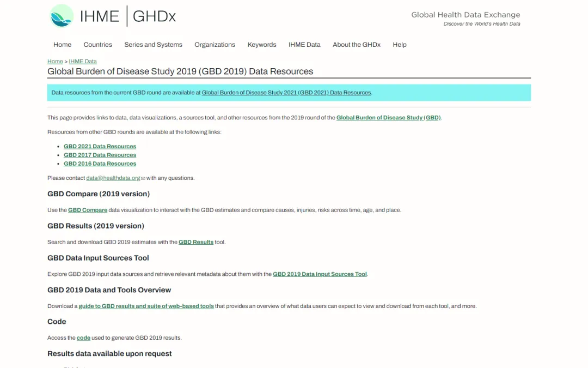588x368 pixels.
Task: Open the Keywords menu item
Action: 262,45
